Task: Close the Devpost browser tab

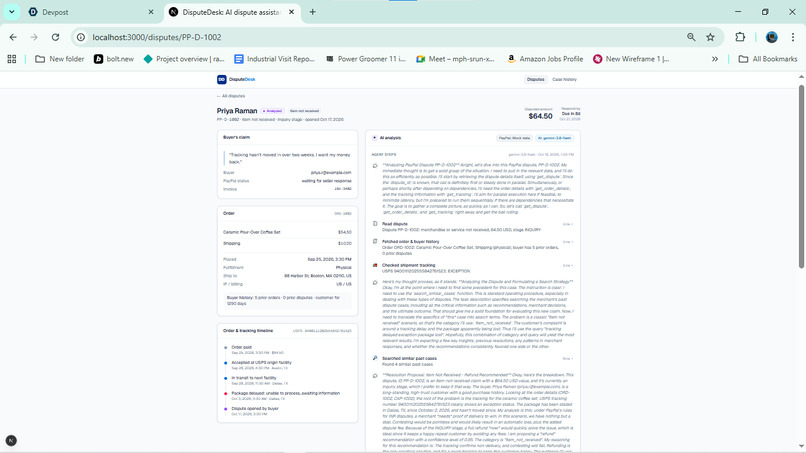Action: [x=151, y=12]
